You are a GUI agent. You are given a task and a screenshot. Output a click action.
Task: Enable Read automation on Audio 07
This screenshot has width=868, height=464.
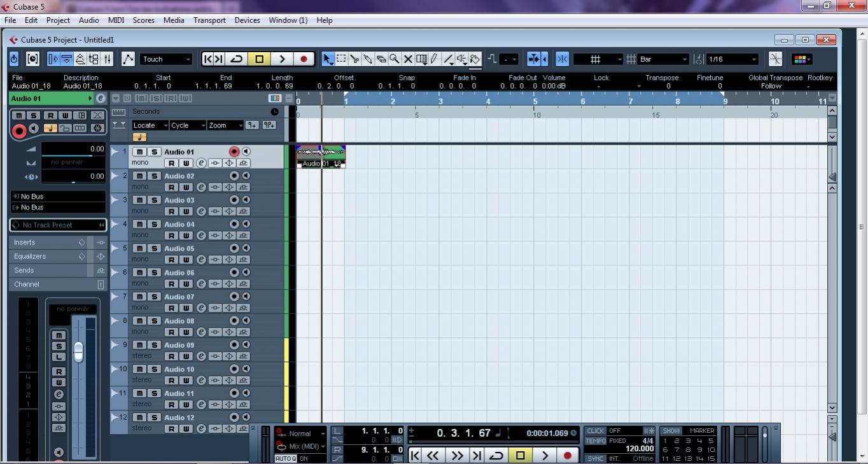171,308
